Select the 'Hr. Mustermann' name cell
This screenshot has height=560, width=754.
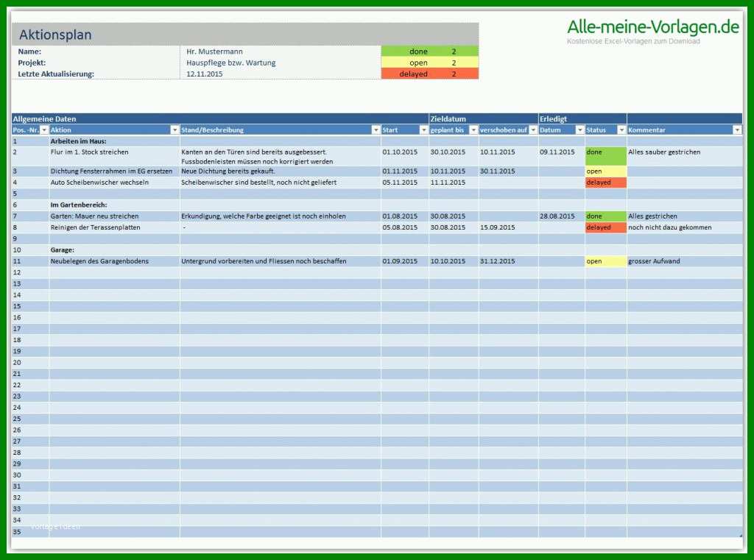281,52
